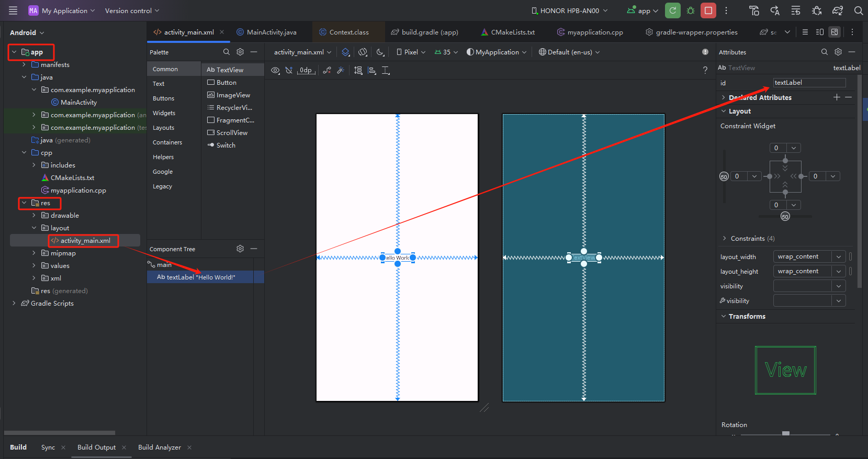This screenshot has width=868, height=459.
Task: Open Component Tree settings gear
Action: (240, 249)
